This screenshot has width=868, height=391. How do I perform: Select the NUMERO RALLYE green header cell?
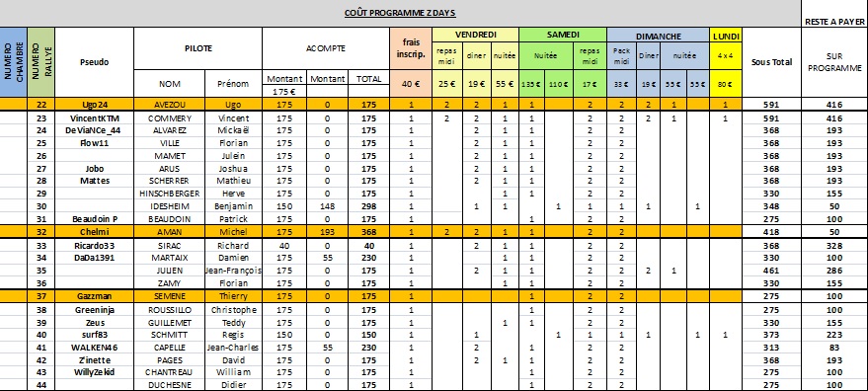tap(40, 62)
